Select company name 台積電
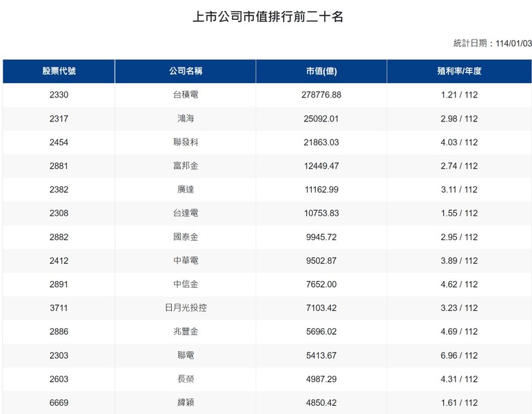Image resolution: width=532 pixels, height=414 pixels. 186,95
